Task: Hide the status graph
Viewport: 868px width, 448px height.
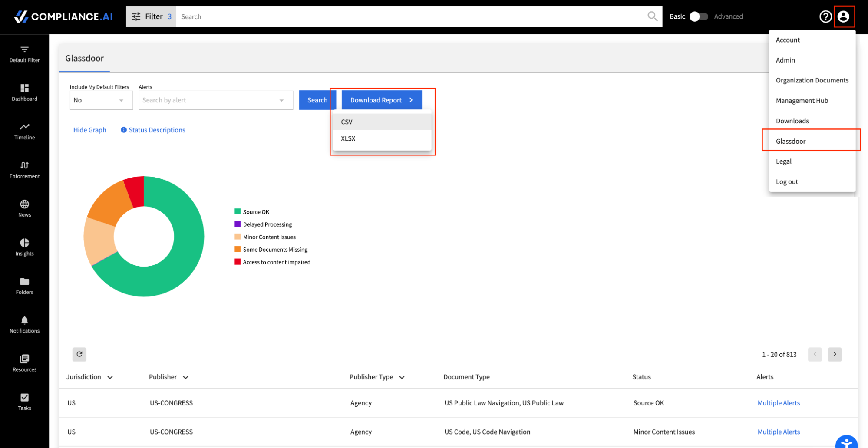Action: pyautogui.click(x=89, y=130)
